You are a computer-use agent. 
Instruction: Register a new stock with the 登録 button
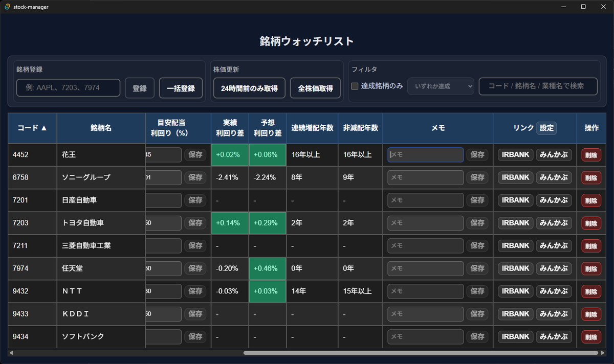click(x=139, y=87)
